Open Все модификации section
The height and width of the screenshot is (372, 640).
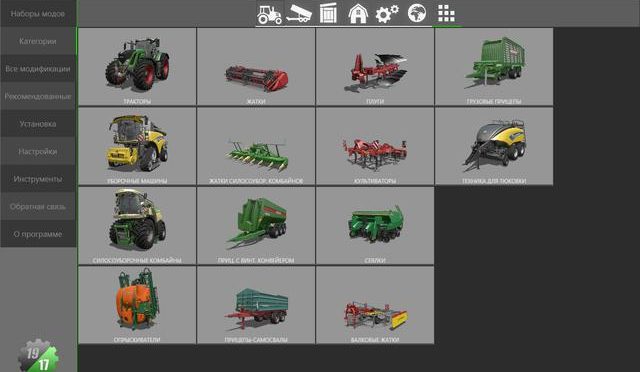coord(38,69)
